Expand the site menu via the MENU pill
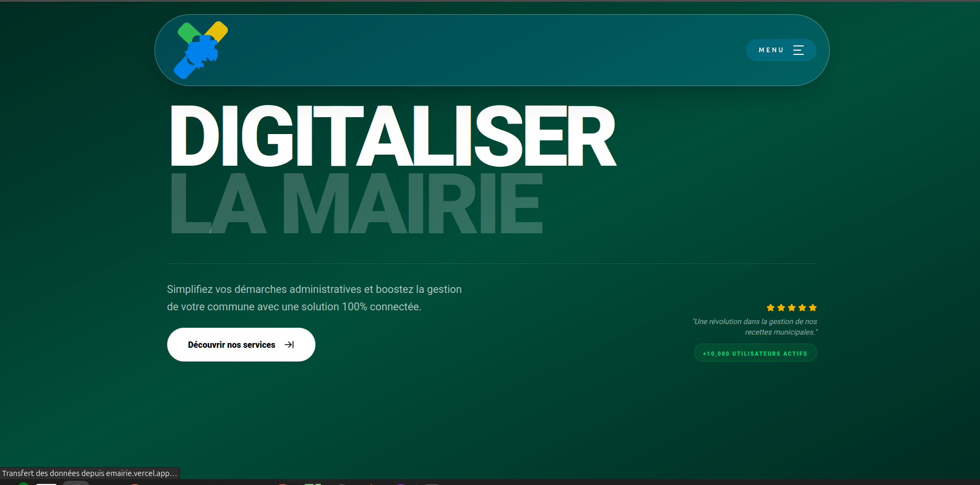Screen dimensions: 980x485 (781, 50)
